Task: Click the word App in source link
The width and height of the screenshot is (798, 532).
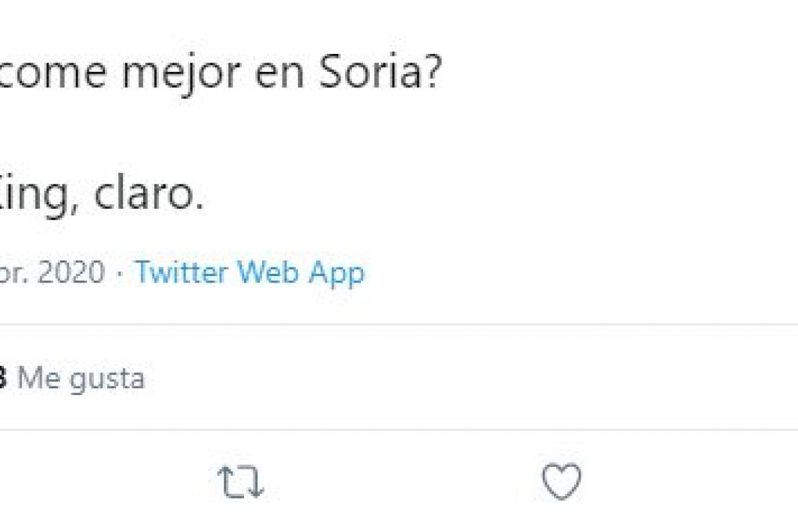Action: pos(336,273)
